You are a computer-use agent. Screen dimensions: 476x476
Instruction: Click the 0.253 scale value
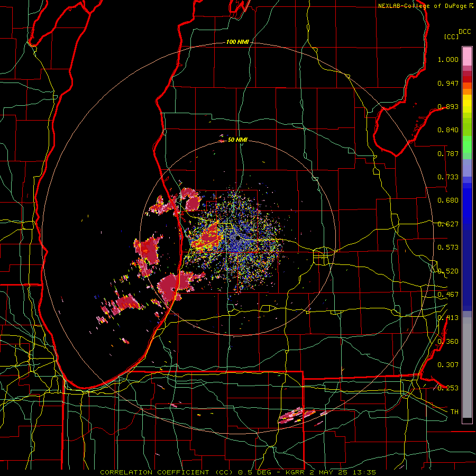[x=448, y=388]
